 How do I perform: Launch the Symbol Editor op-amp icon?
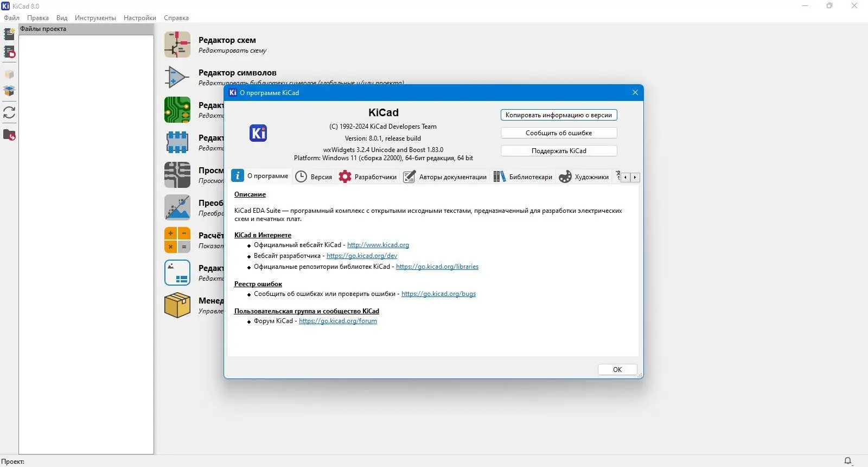tap(177, 77)
